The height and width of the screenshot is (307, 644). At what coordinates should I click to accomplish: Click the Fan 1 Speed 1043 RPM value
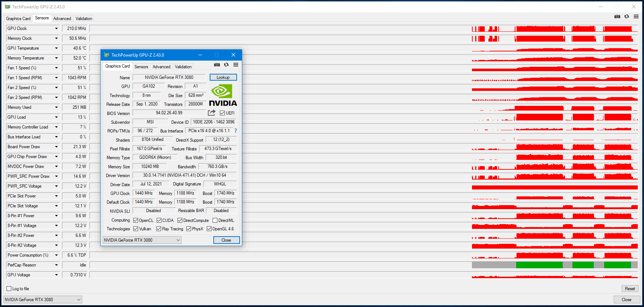[75, 78]
